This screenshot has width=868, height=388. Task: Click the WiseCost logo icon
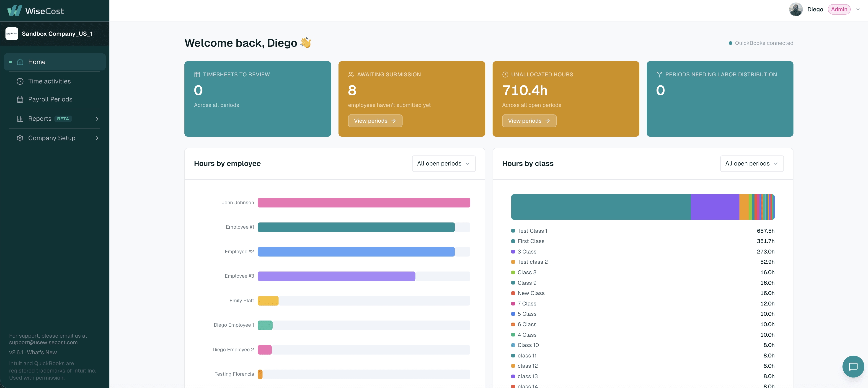pyautogui.click(x=15, y=10)
